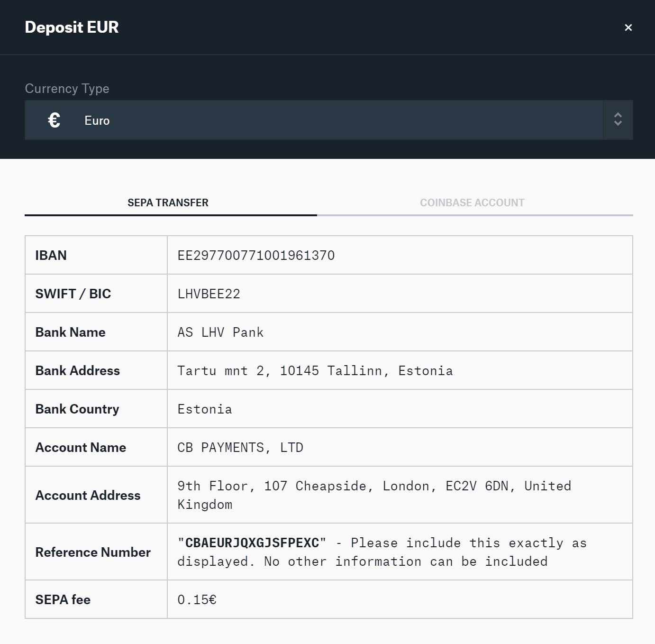The image size is (655, 644).
Task: Click the SEPA fee value 0.15€
Action: [197, 600]
